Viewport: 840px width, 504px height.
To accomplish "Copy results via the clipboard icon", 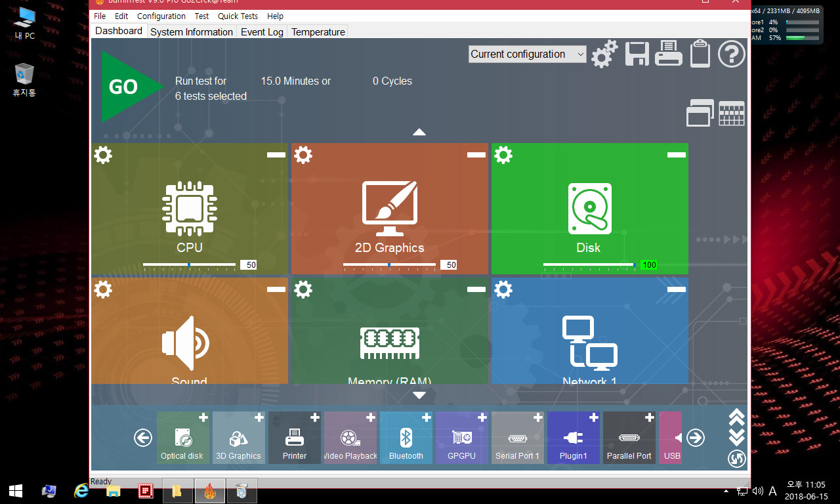I will click(x=700, y=54).
